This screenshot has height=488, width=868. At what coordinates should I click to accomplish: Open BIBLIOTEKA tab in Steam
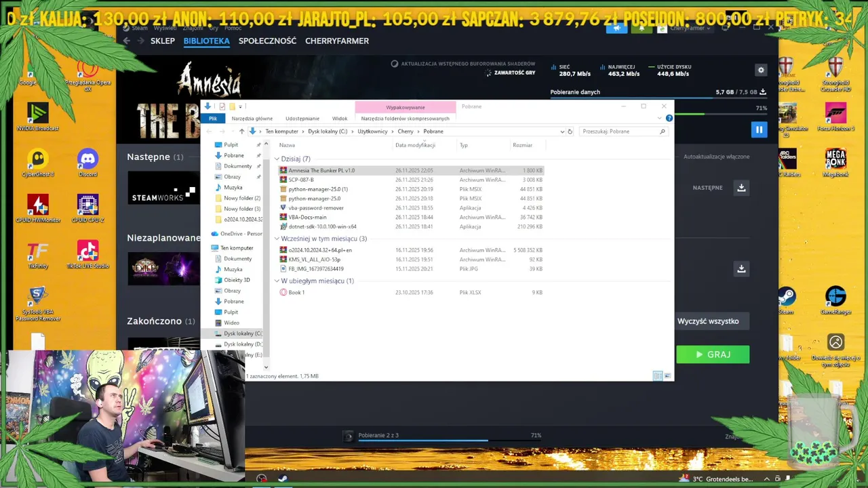[206, 41]
